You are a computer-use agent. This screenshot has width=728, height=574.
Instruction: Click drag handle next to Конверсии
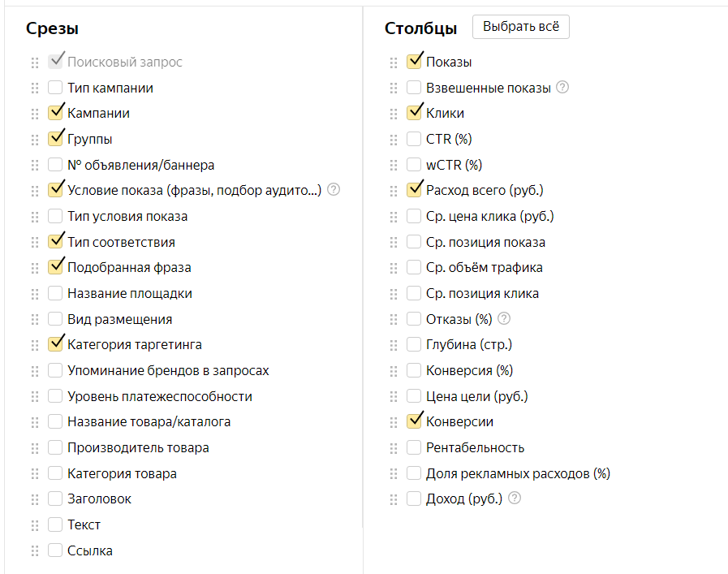point(394,421)
